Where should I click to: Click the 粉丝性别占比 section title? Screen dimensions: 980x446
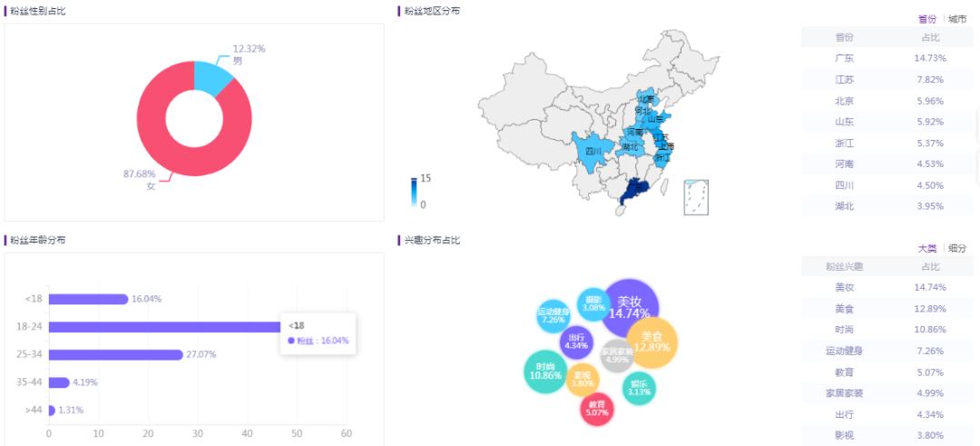tap(38, 11)
